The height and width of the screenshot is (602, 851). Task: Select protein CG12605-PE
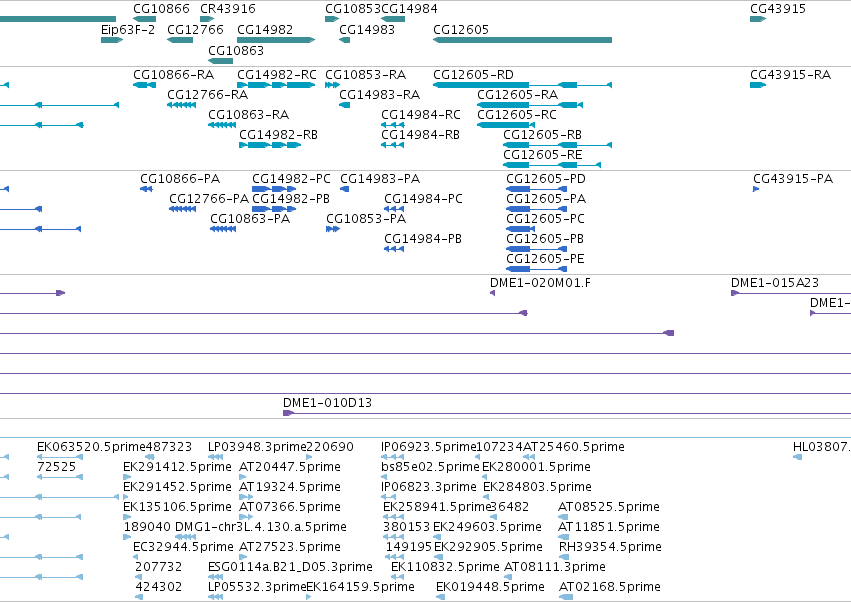tap(545, 259)
